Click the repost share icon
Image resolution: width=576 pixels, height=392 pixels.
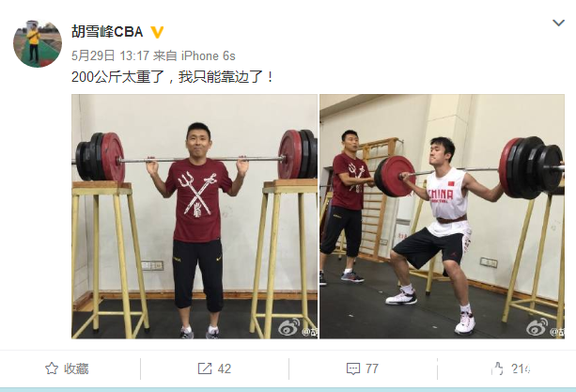(x=205, y=368)
